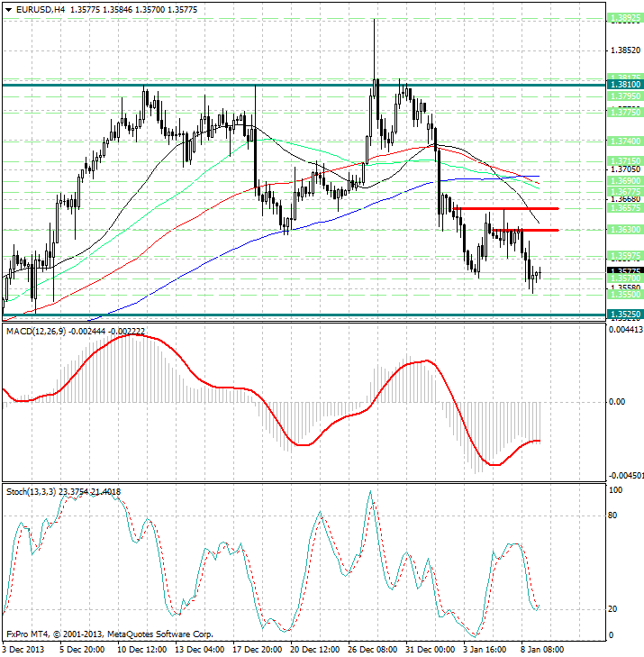Click the black current price label 1.35775
The image size is (644, 657).
point(624,270)
